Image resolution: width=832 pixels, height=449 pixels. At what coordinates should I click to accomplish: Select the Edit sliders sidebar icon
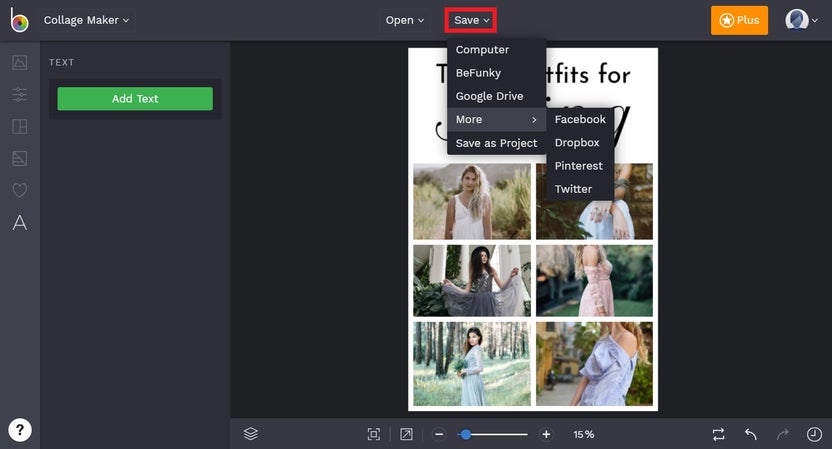(20, 94)
